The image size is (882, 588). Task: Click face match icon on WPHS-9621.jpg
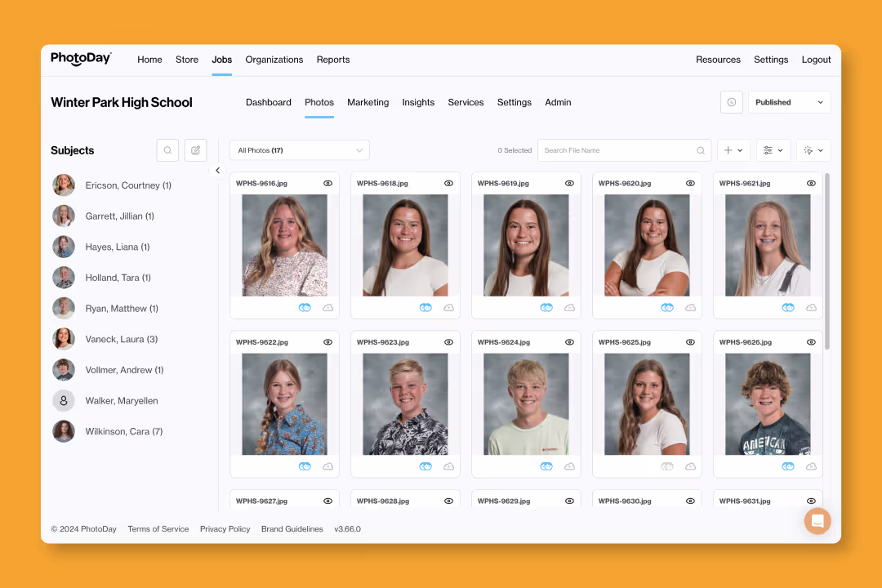pos(789,307)
